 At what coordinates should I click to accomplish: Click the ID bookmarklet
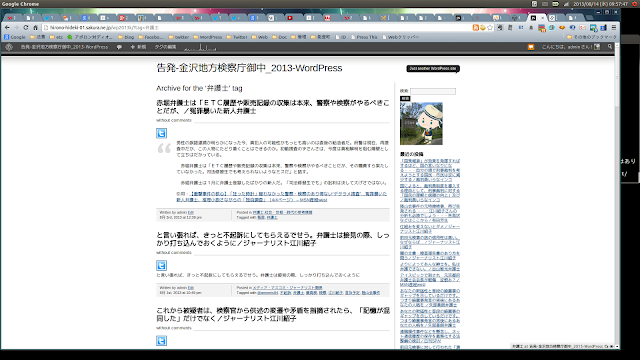[340, 37]
